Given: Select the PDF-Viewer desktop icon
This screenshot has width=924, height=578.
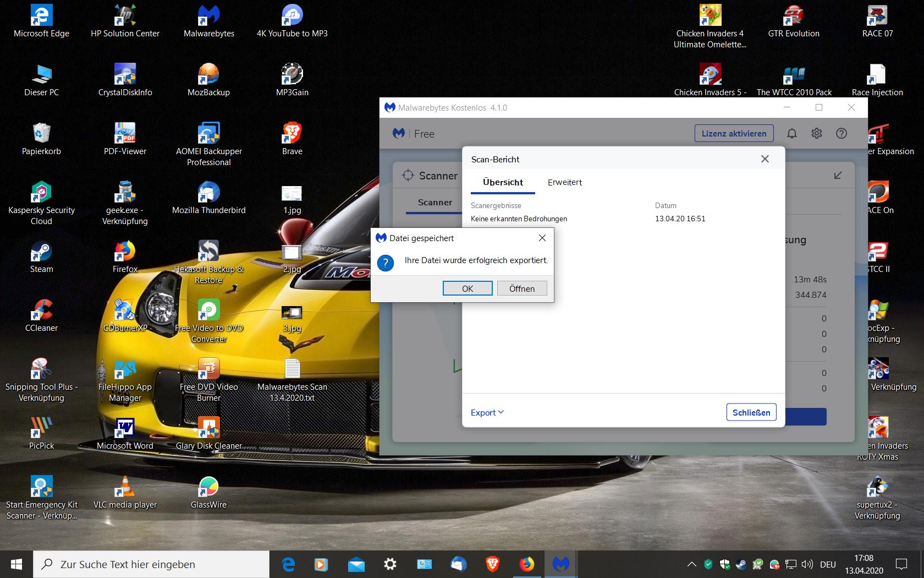Looking at the screenshot, I should point(125,139).
